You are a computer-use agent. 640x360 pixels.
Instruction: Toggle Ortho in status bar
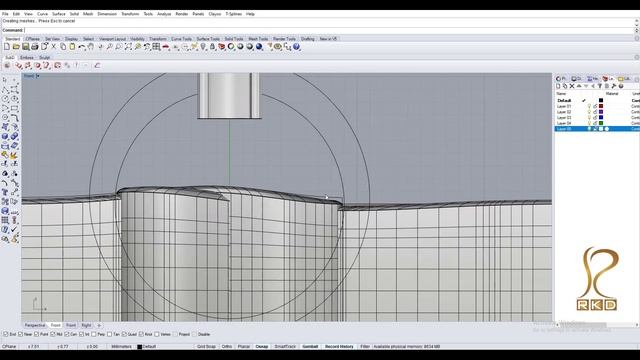227,347
